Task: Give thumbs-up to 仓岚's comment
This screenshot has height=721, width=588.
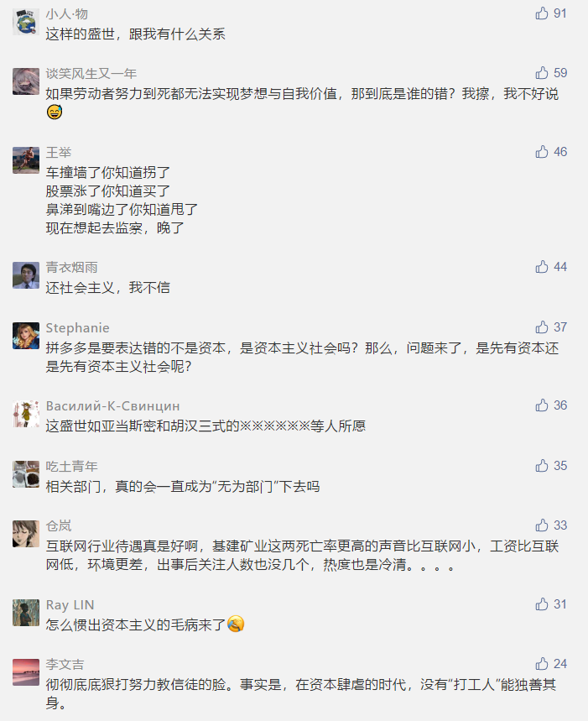Action: [542, 525]
